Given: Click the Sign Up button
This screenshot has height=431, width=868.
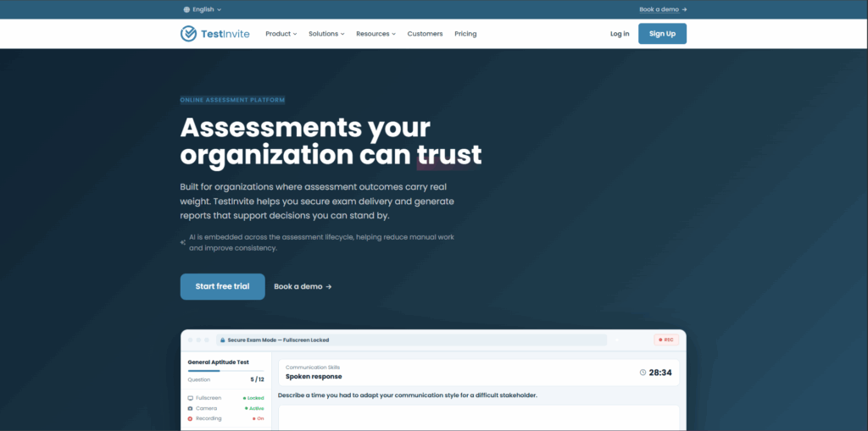Looking at the screenshot, I should 662,34.
